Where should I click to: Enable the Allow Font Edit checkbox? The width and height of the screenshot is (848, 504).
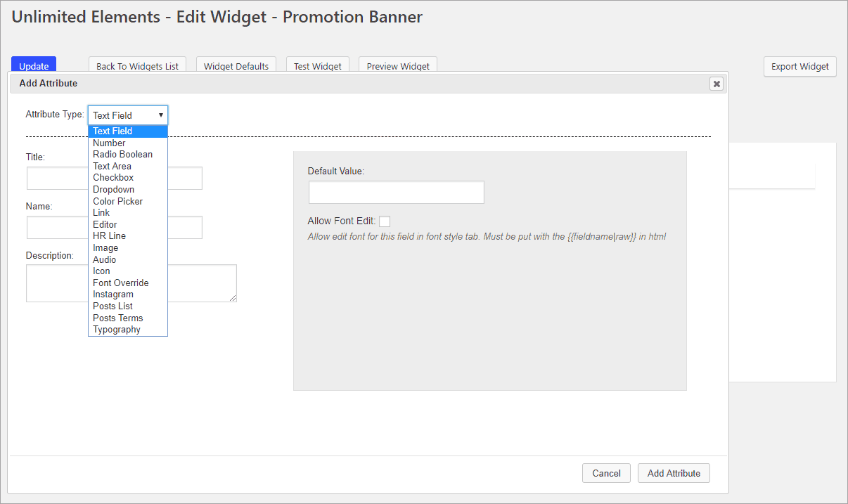pos(385,221)
